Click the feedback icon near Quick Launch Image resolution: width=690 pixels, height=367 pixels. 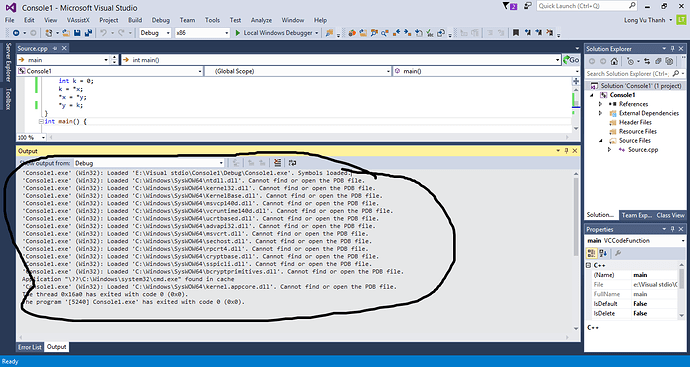(528, 6)
